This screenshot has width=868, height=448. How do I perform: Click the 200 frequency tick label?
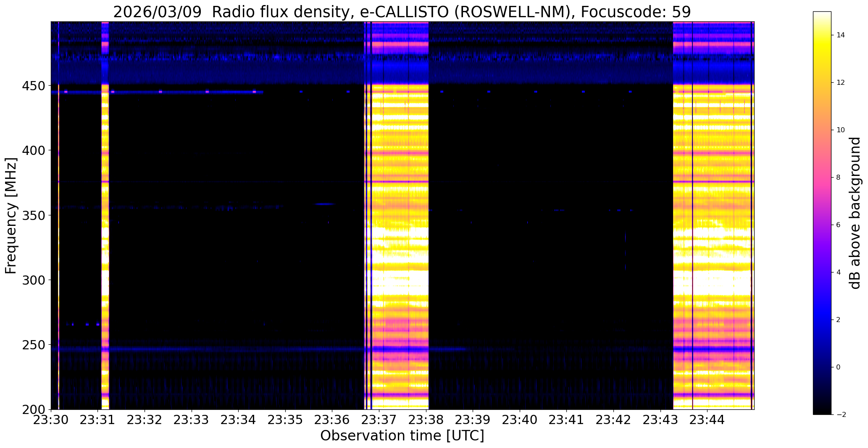pyautogui.click(x=34, y=409)
